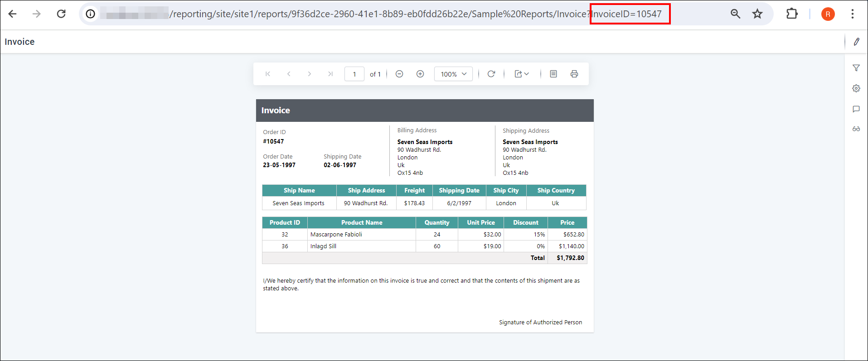This screenshot has width=868, height=361.
Task: Click the price cell $652.80
Action: [x=567, y=234]
